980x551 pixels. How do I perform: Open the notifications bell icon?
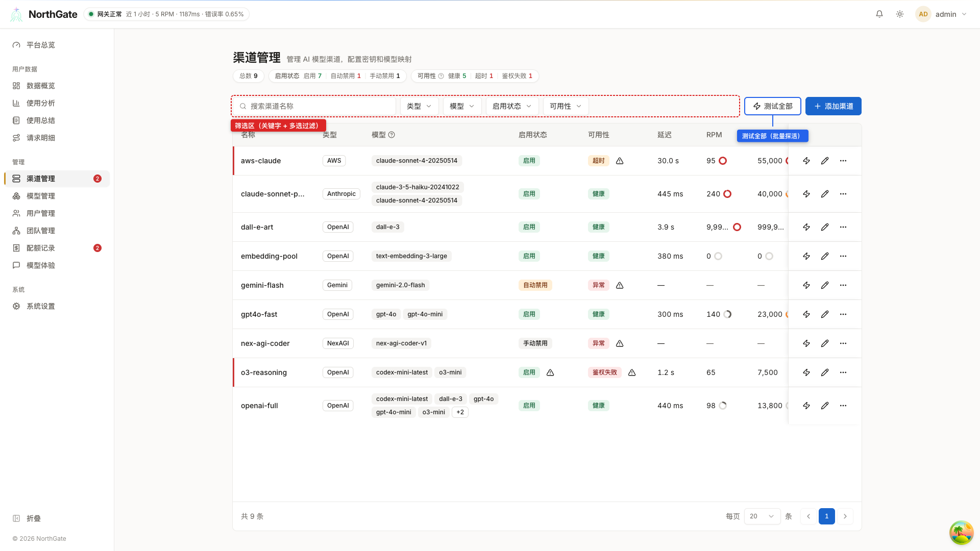click(879, 14)
